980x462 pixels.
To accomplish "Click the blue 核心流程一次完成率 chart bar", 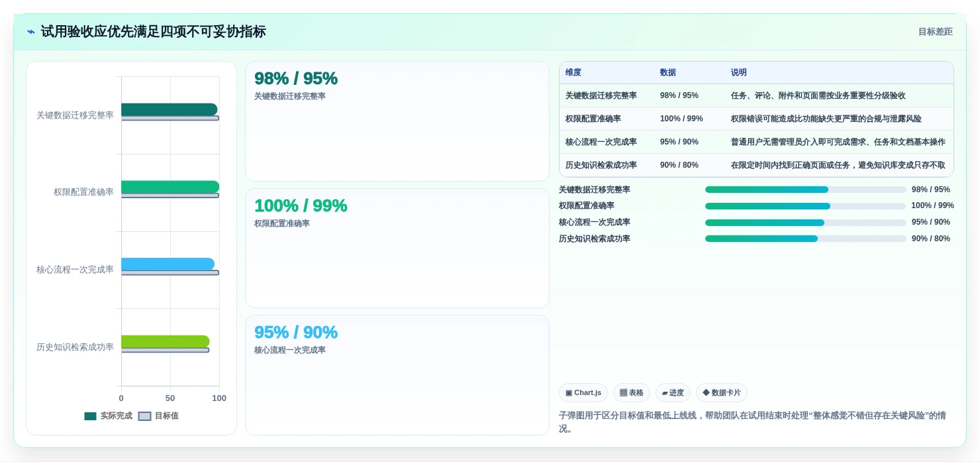I will coord(168,264).
